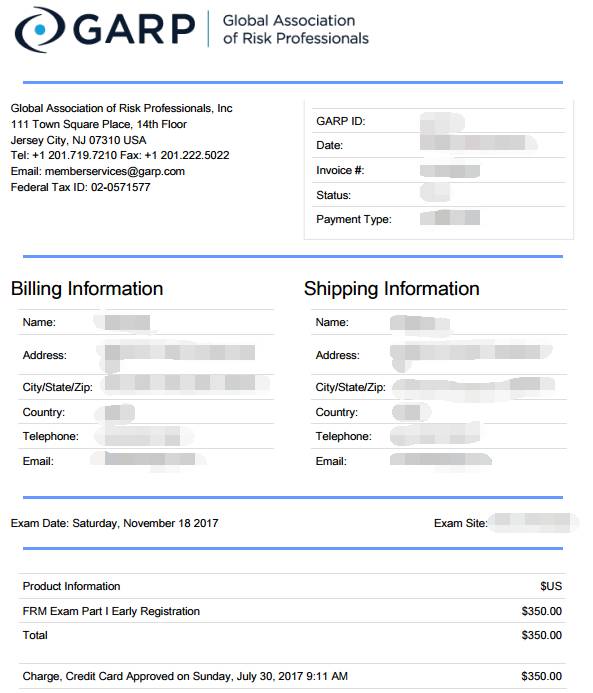Select the Federal Tax ID line
The image size is (593, 693).
[80, 187]
